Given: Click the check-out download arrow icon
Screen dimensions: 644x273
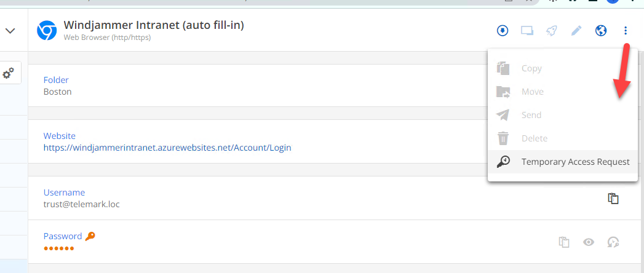Looking at the screenshot, I should [x=503, y=31].
